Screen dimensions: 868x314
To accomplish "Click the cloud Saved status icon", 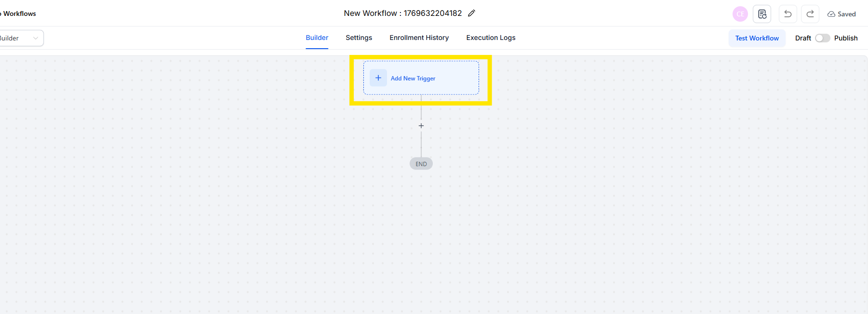I will (x=831, y=14).
